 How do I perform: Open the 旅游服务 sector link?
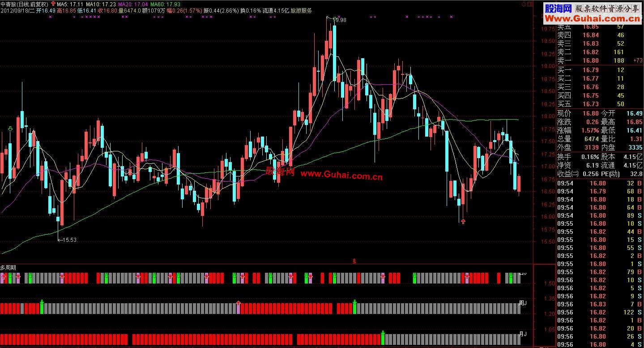302,10
